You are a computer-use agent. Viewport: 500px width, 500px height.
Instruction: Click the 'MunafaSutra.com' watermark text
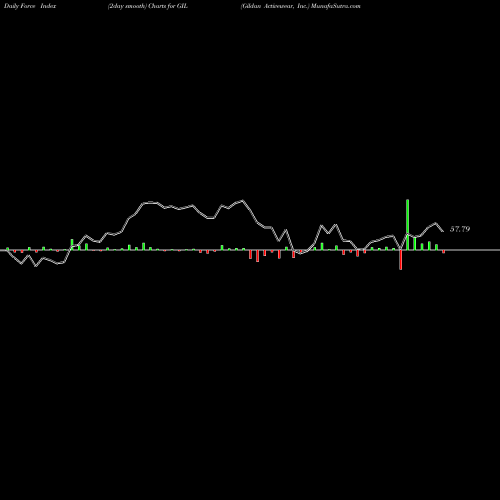[336, 6]
